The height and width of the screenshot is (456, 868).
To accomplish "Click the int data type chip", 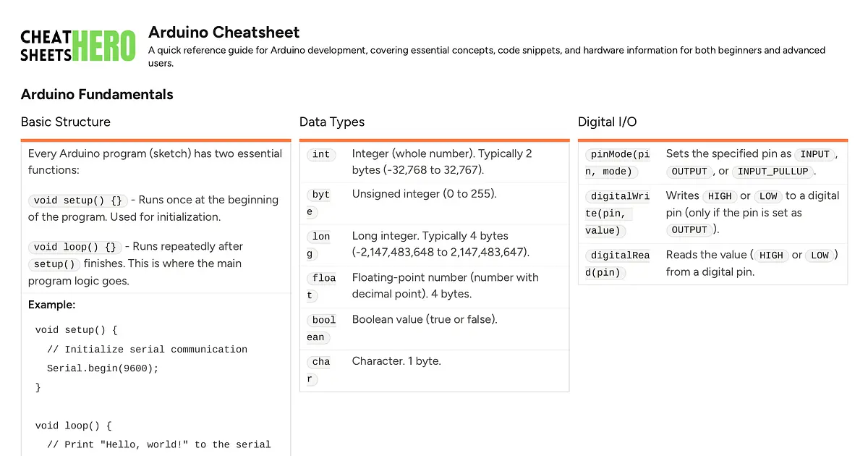I will 321,154.
